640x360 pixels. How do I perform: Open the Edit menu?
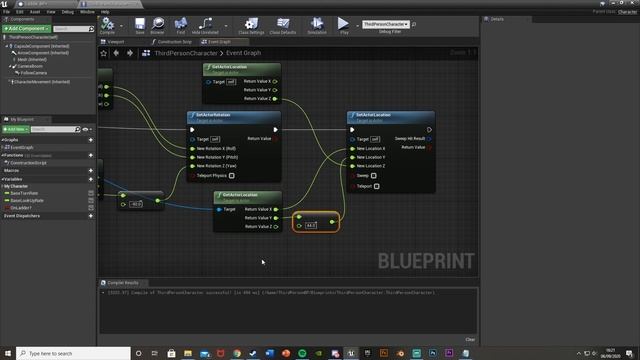click(20, 12)
